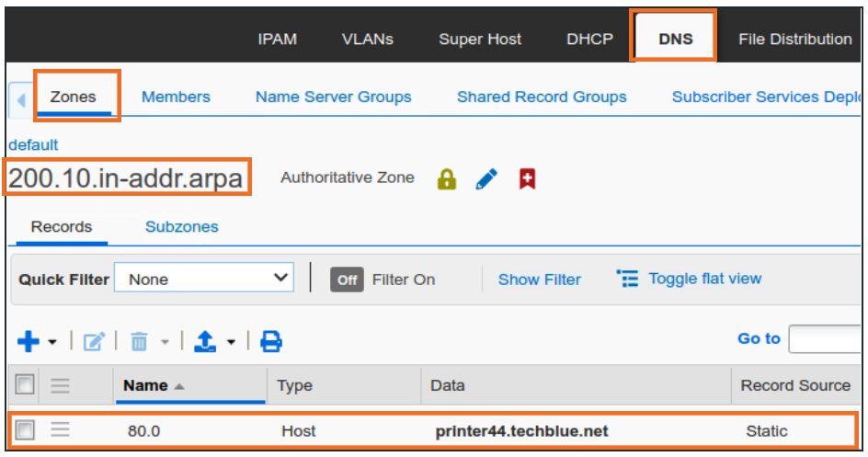
Task: Click the row menu icon for 80.0
Action: 60,429
